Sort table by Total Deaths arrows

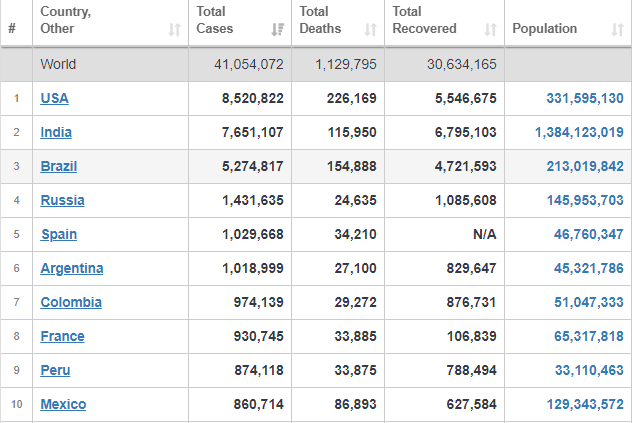pos(370,29)
